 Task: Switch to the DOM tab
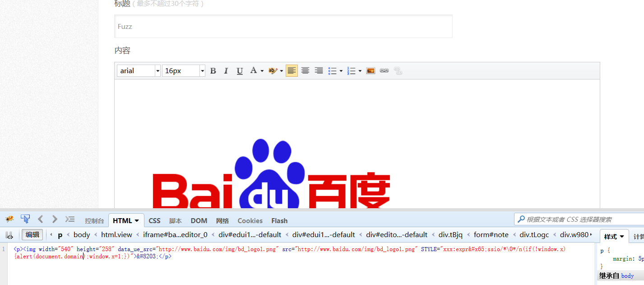(199, 221)
